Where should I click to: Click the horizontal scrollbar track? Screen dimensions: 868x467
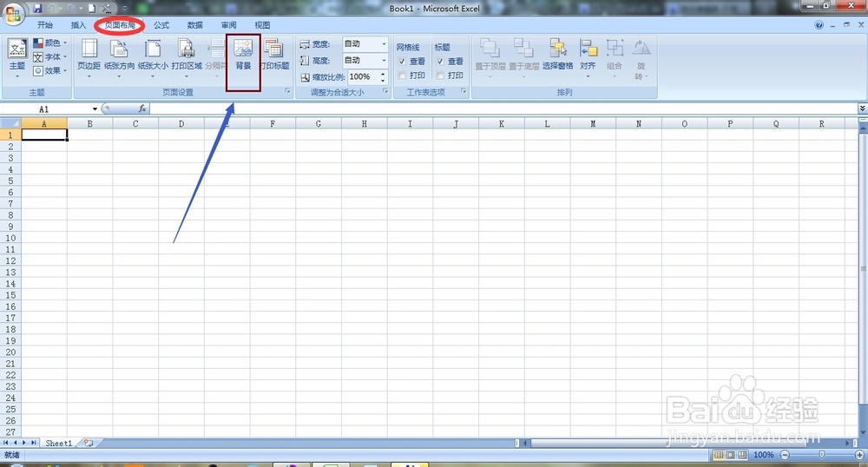click(x=688, y=444)
